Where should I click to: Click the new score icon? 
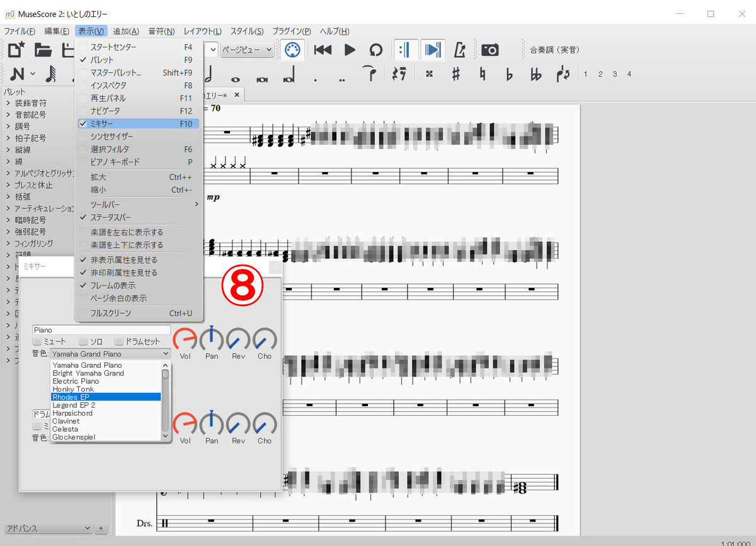click(16, 50)
